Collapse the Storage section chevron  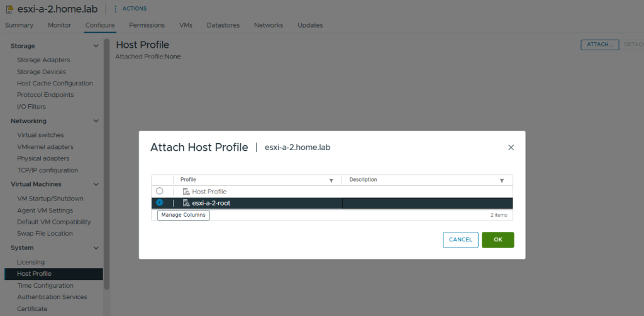(96, 46)
